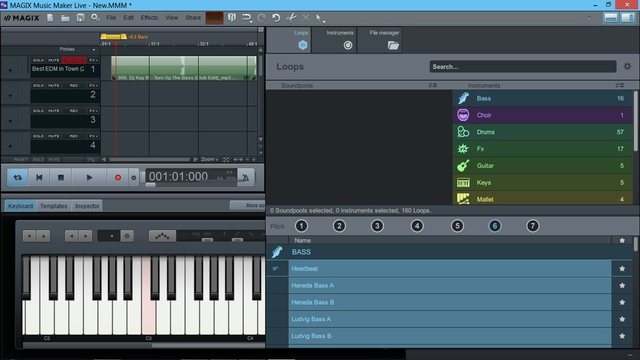Open the Zoom dropdown in the arranger
This screenshot has height=360, width=640.
click(x=210, y=159)
